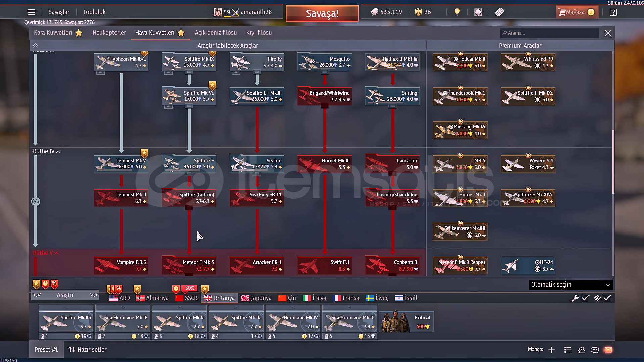Select the İsrail nation
This screenshot has height=362, width=644.
[406, 298]
